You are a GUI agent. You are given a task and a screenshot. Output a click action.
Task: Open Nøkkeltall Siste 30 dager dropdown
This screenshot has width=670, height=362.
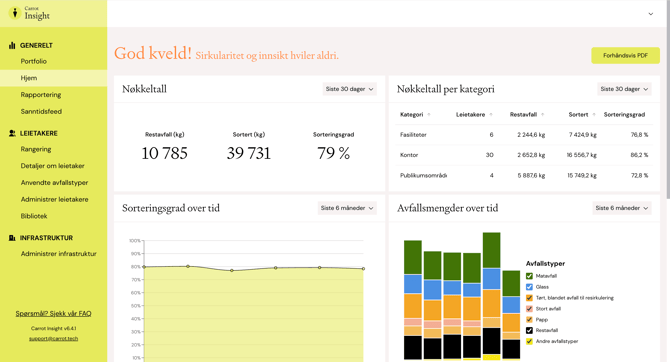[350, 89]
